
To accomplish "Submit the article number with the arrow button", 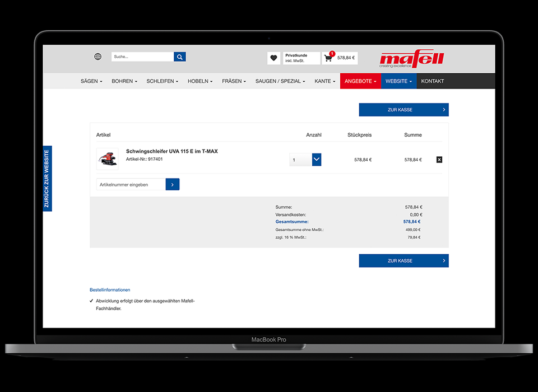I will [x=173, y=184].
